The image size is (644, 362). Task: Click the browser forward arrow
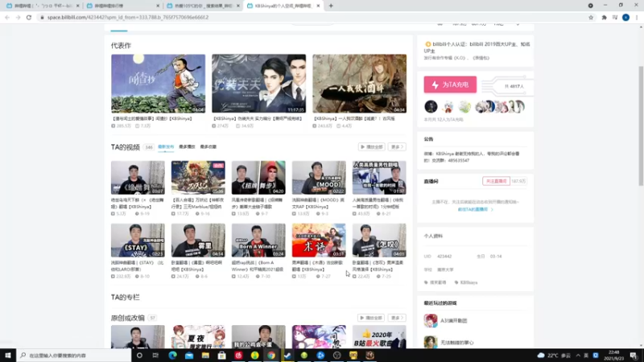18,18
